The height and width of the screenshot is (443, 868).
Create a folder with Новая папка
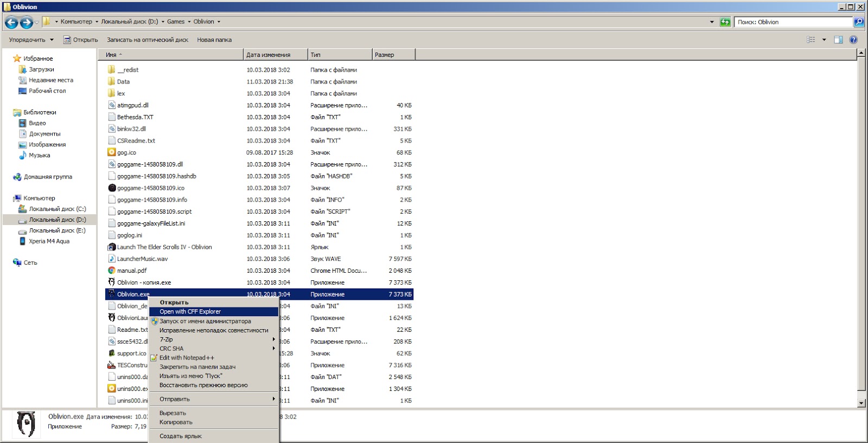pos(214,40)
